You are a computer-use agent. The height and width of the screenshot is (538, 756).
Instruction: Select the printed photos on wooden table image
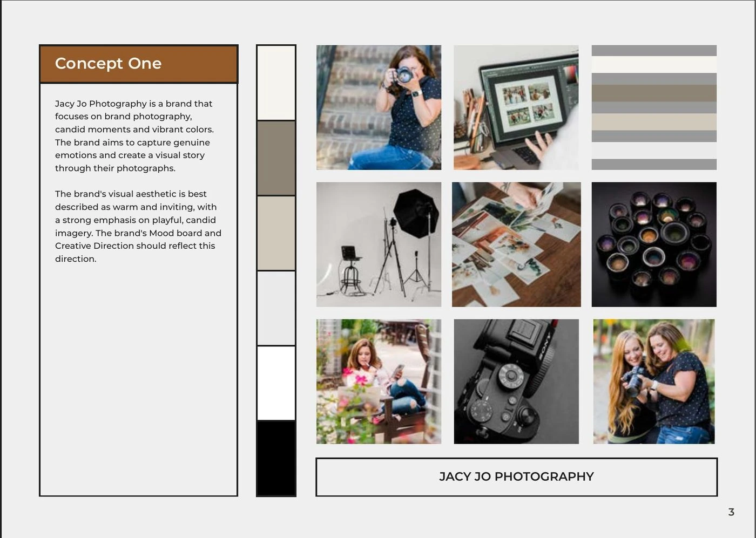tap(516, 244)
